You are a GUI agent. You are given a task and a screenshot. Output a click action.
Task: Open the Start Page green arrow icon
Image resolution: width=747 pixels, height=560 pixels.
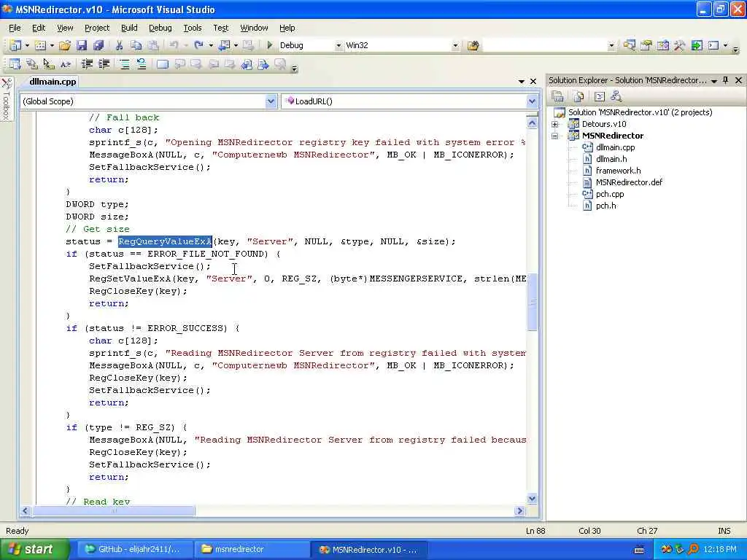pos(697,45)
